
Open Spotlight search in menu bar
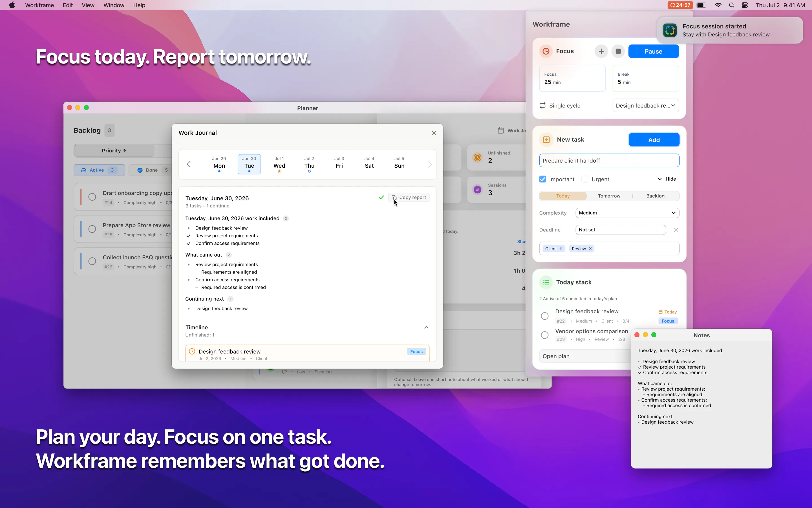(731, 5)
